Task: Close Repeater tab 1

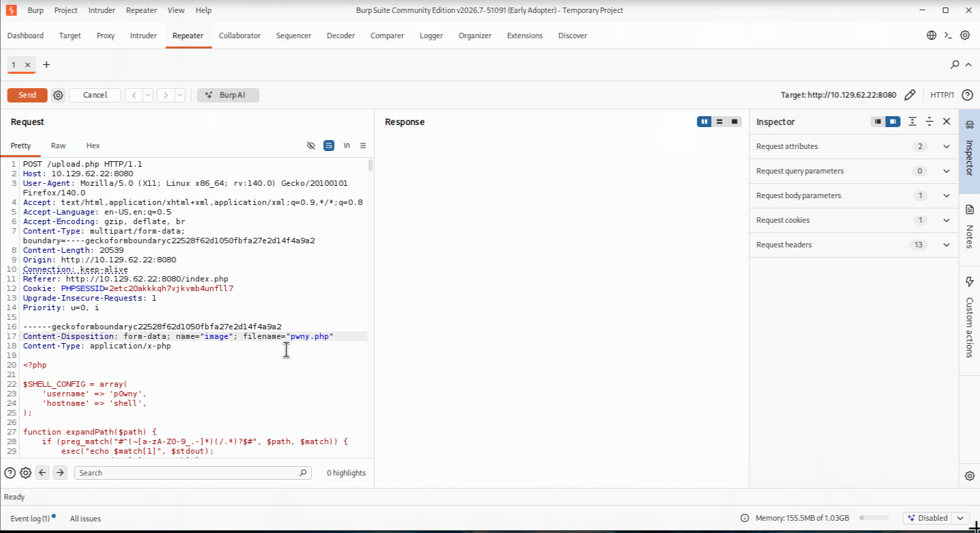Action: [28, 65]
